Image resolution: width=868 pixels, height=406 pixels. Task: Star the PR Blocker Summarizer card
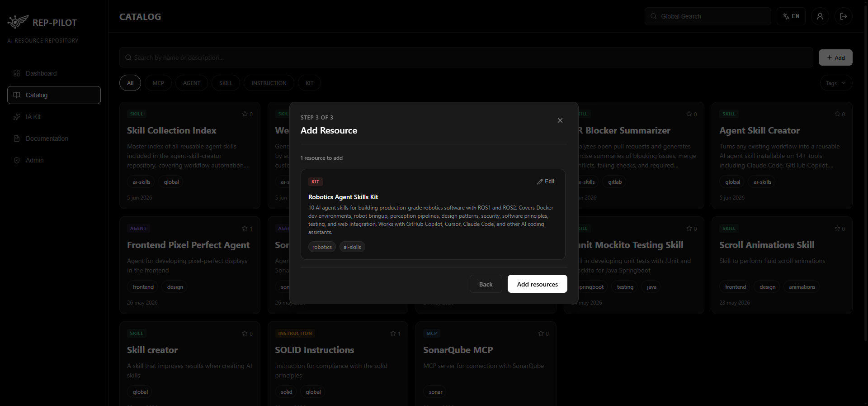pos(689,114)
